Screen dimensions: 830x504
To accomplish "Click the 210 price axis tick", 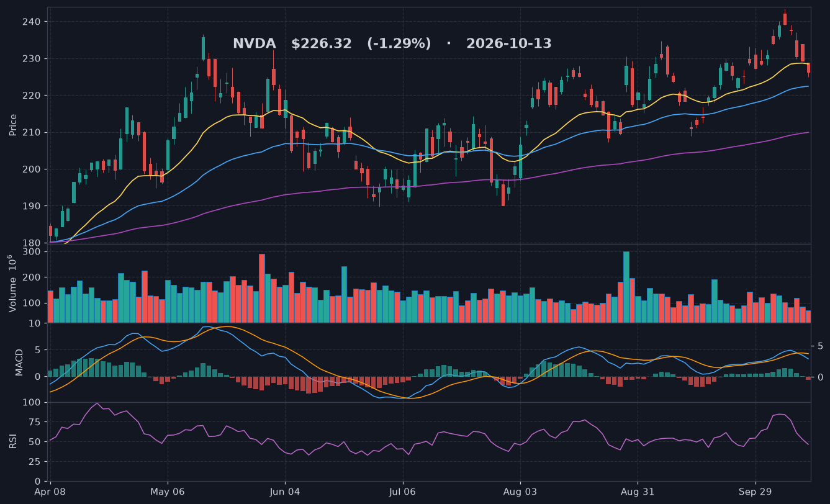I will (32, 132).
